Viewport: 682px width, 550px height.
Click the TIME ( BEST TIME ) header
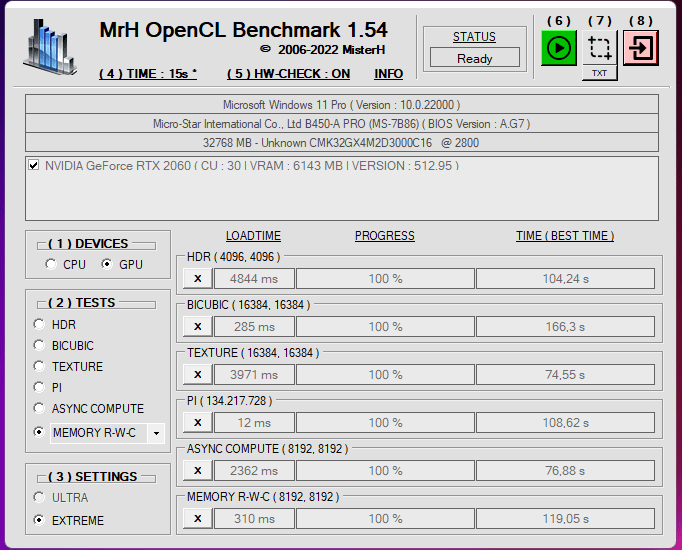click(565, 236)
